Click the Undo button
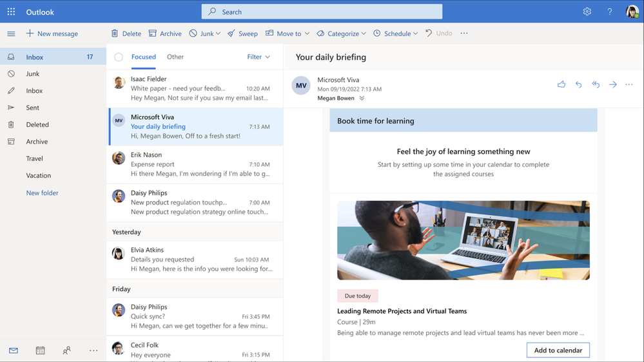This screenshot has width=644, height=362. click(438, 33)
